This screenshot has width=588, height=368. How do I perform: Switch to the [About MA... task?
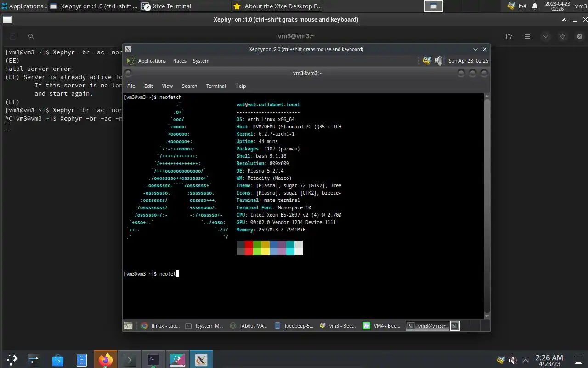tap(249, 326)
